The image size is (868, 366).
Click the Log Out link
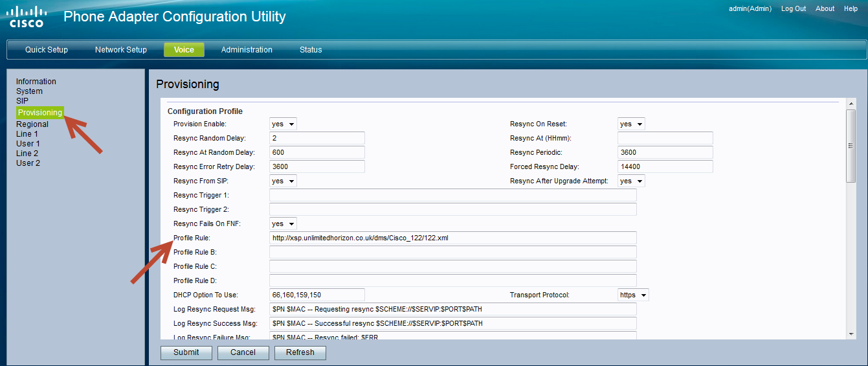[794, 9]
